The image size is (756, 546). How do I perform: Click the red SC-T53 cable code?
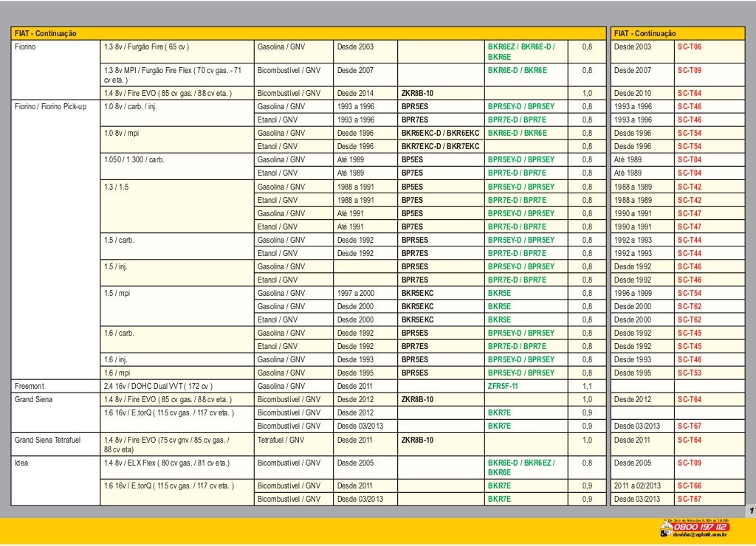pos(690,373)
